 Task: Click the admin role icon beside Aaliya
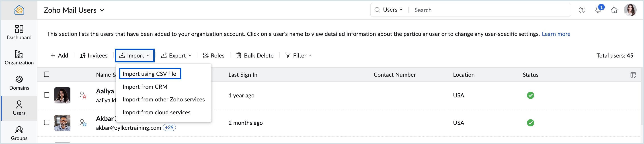tap(83, 95)
